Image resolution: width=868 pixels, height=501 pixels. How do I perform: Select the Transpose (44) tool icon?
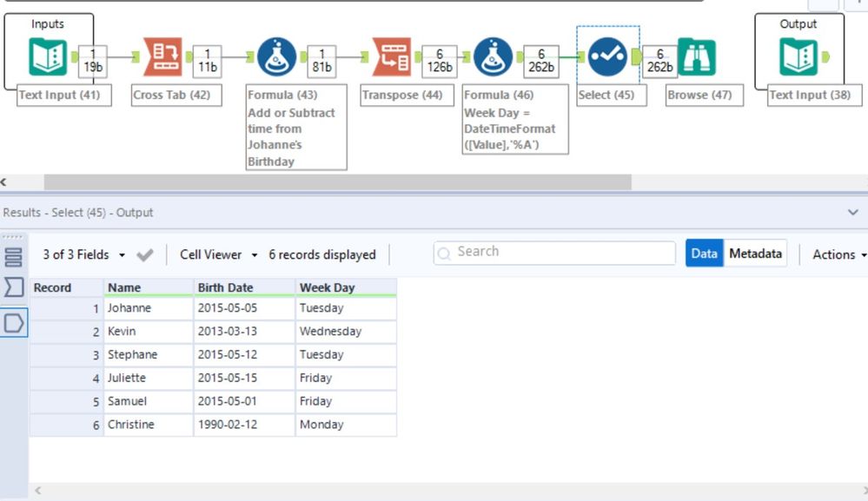392,56
